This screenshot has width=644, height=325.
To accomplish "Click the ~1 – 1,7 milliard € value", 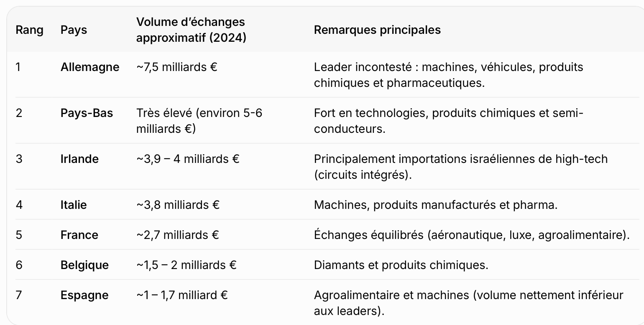I will click(182, 295).
